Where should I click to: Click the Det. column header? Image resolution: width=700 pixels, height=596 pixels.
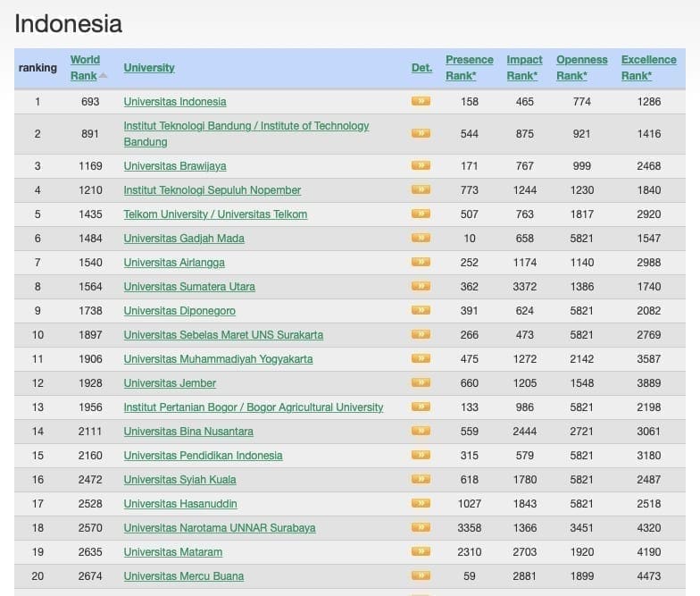421,68
